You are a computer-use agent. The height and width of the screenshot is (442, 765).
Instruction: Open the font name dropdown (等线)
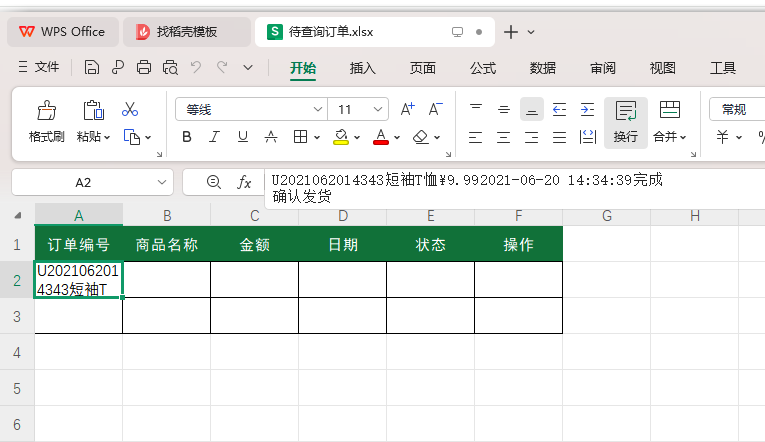(318, 109)
